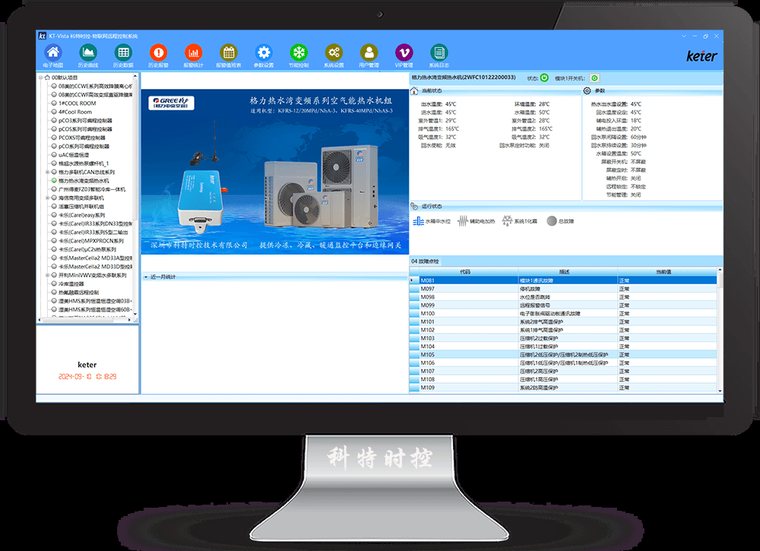
Task: Click the Gree heat pump banner image
Action: pyautogui.click(x=275, y=172)
